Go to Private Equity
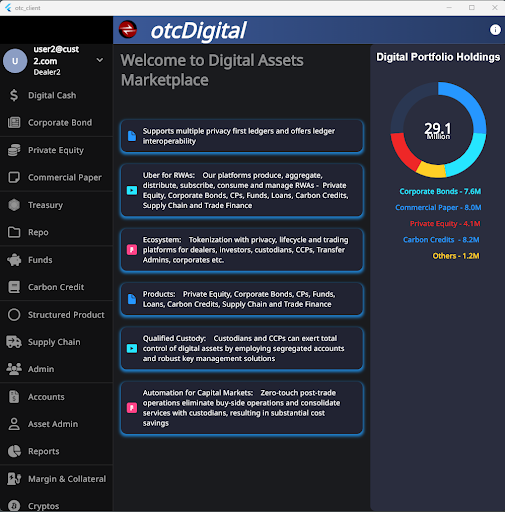Image resolution: width=505 pixels, height=512 pixels. coord(56,150)
